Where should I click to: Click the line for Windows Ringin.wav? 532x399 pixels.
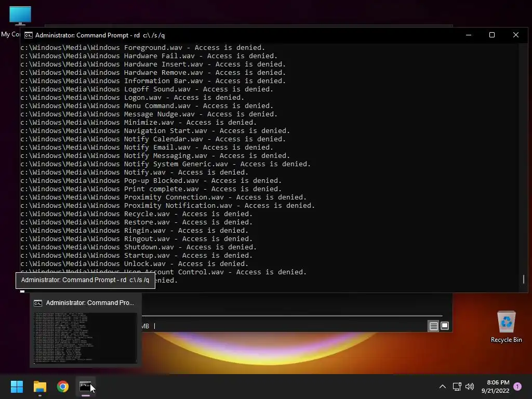(135, 230)
